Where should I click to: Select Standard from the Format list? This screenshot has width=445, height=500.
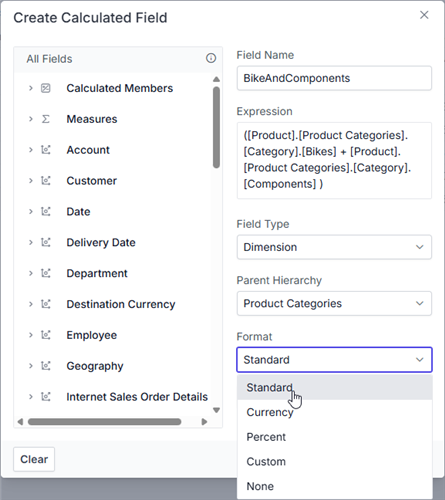coord(335,387)
